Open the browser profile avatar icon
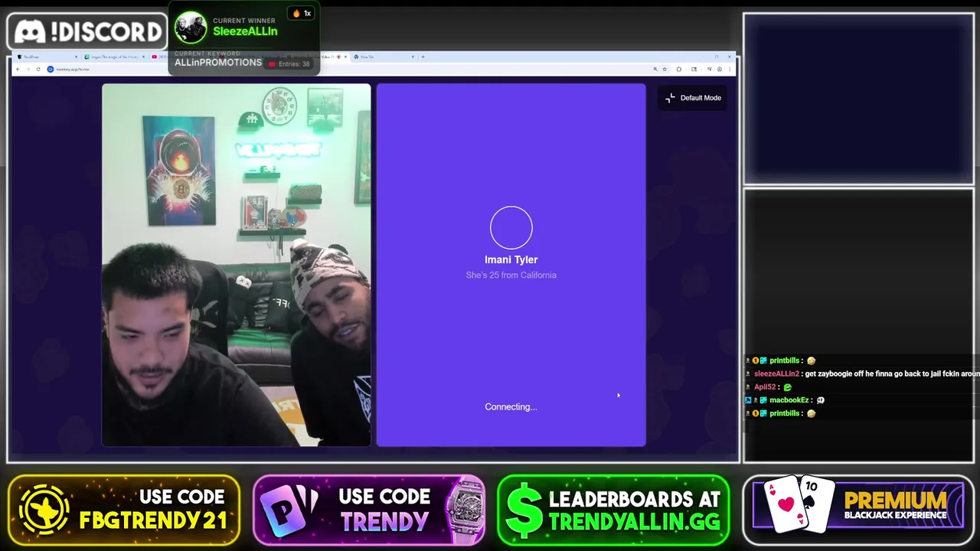980x551 pixels. [x=720, y=69]
